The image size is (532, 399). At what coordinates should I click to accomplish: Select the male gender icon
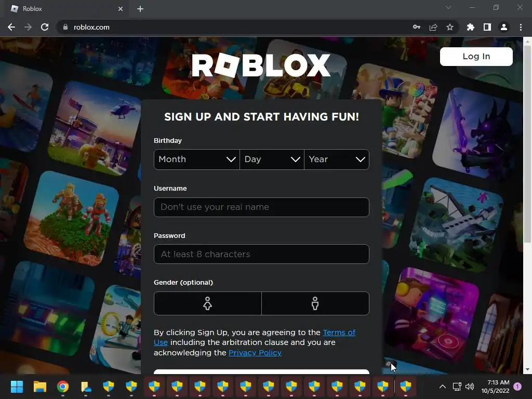pyautogui.click(x=315, y=303)
